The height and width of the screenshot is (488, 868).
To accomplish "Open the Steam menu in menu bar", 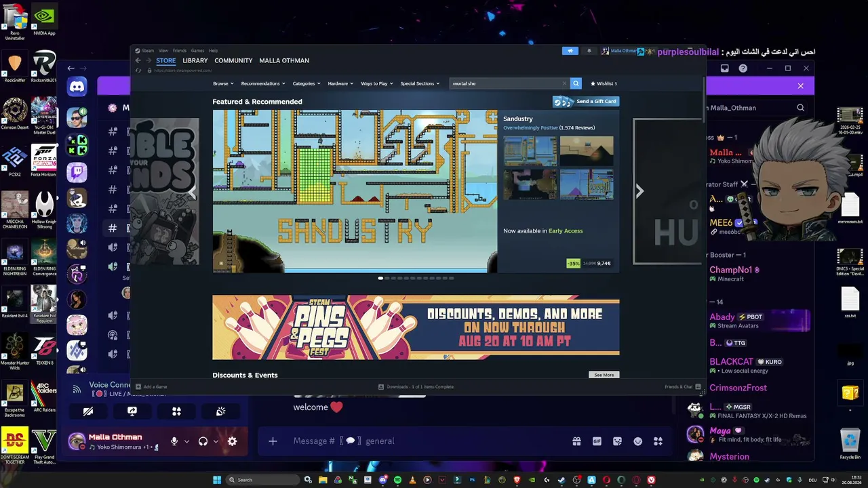I will pyautogui.click(x=148, y=51).
